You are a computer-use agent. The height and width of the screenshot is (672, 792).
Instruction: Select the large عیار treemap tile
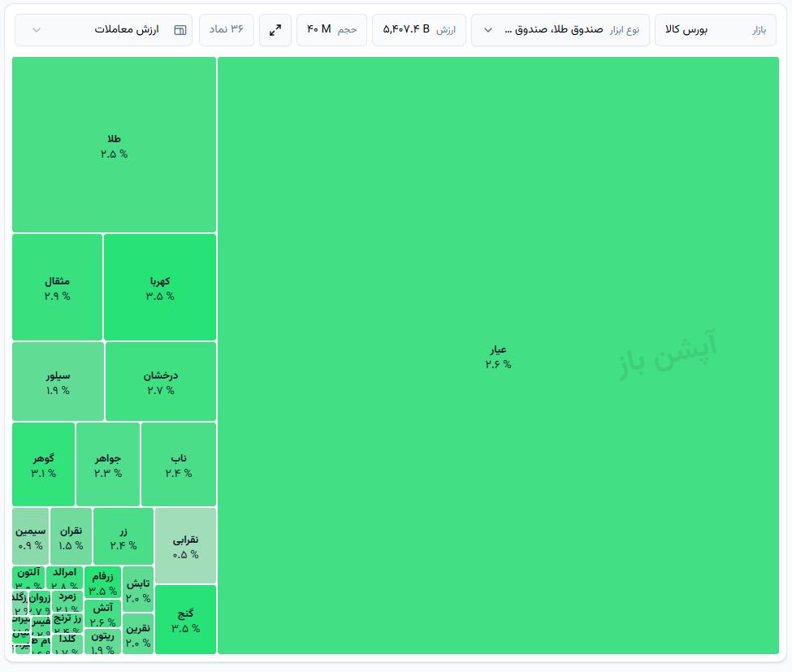point(498,355)
